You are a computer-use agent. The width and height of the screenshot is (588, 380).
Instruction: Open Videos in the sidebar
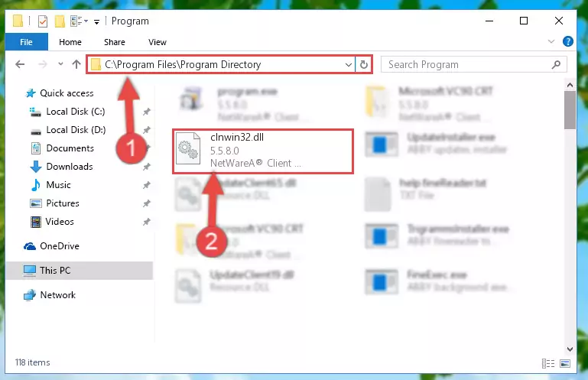coord(60,222)
